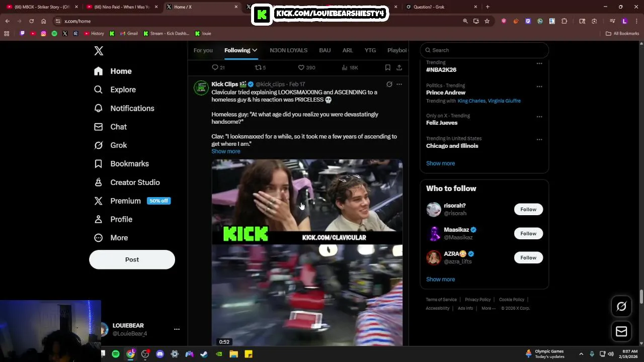Switch to the N3ON LOYALS tab
The height and width of the screenshot is (362, 644).
point(288,50)
